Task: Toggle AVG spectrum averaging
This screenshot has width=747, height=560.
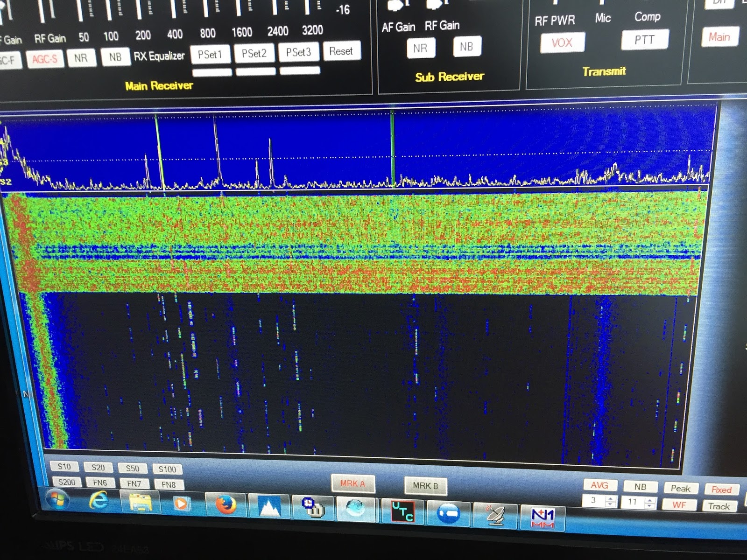Action: pos(600,485)
